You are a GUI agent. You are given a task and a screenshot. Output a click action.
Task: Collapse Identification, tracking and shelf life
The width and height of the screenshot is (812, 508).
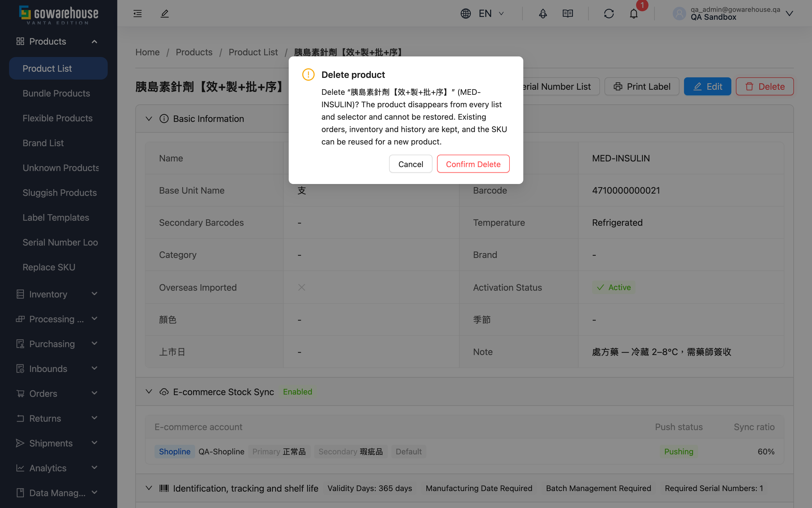(x=149, y=488)
